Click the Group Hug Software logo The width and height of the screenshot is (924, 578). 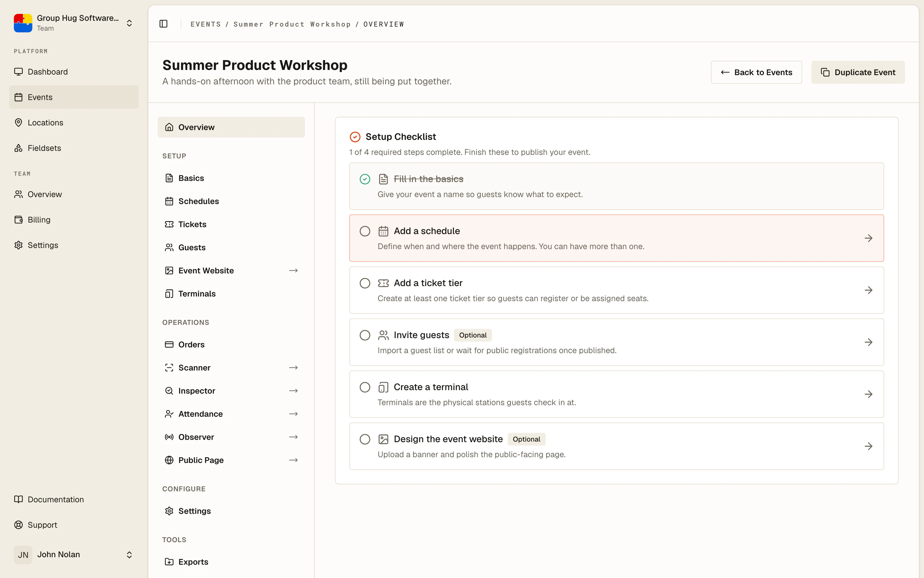[x=23, y=23]
